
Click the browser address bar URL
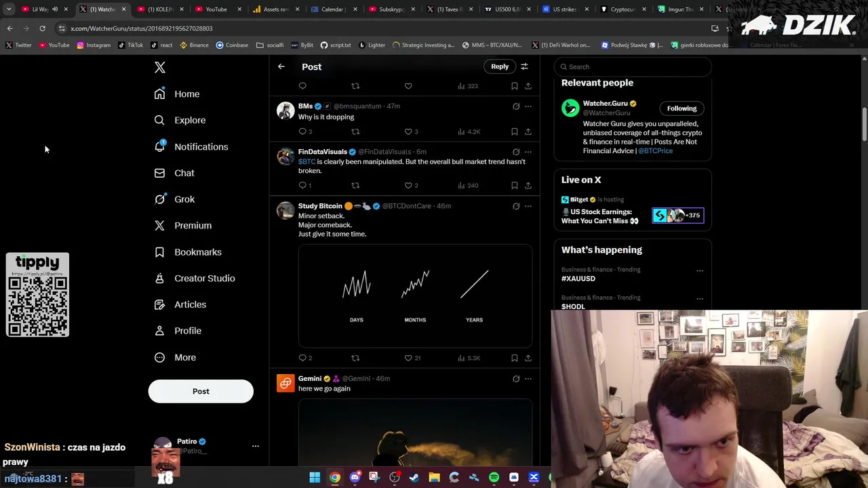pos(142,28)
